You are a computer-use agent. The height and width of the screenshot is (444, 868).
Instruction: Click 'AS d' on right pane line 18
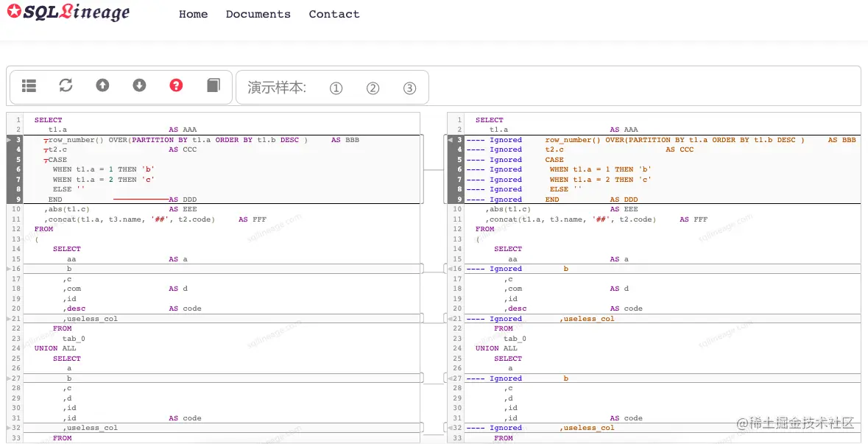tap(619, 289)
